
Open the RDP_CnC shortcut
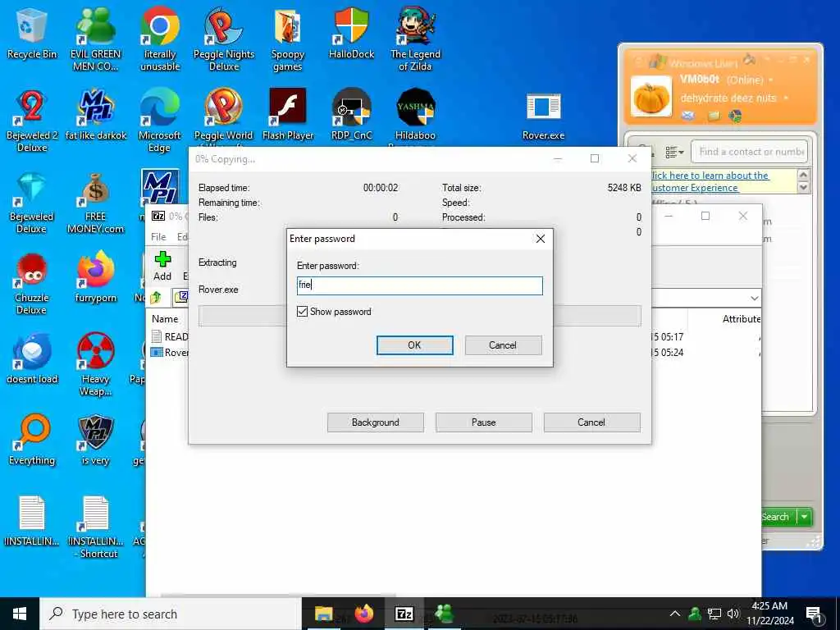click(x=351, y=114)
